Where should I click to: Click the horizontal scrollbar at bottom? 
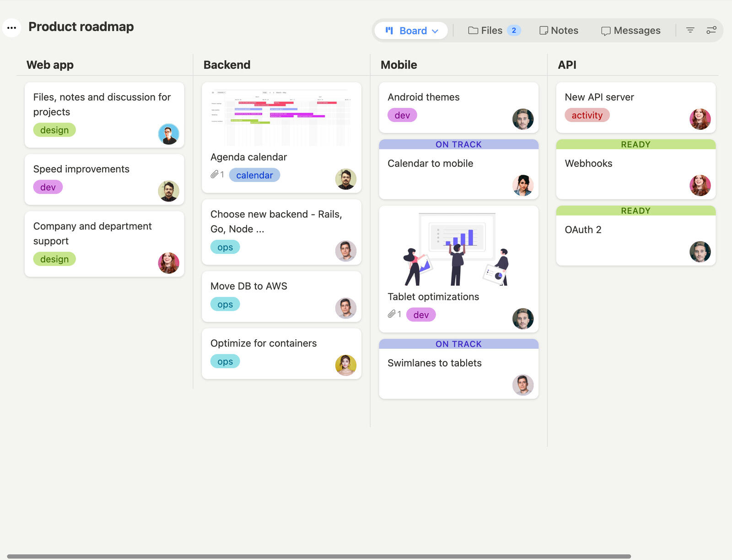[319, 556]
